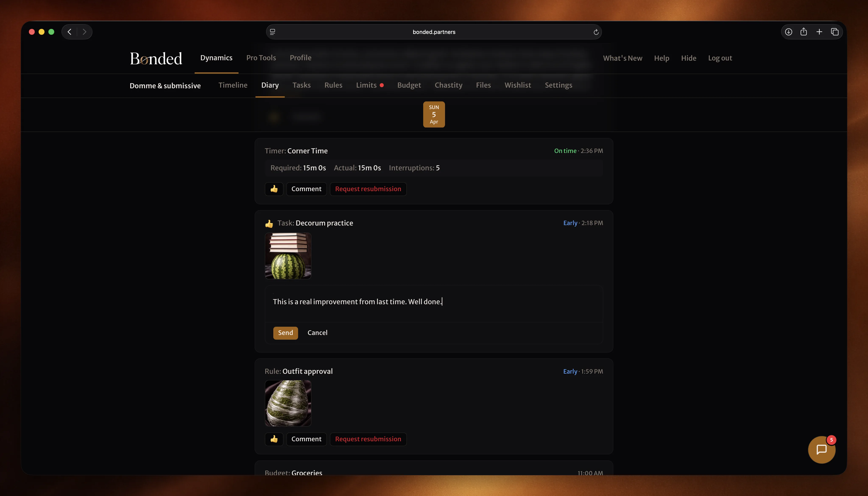This screenshot has height=496, width=868.
Task: Go to the Files section
Action: click(483, 85)
